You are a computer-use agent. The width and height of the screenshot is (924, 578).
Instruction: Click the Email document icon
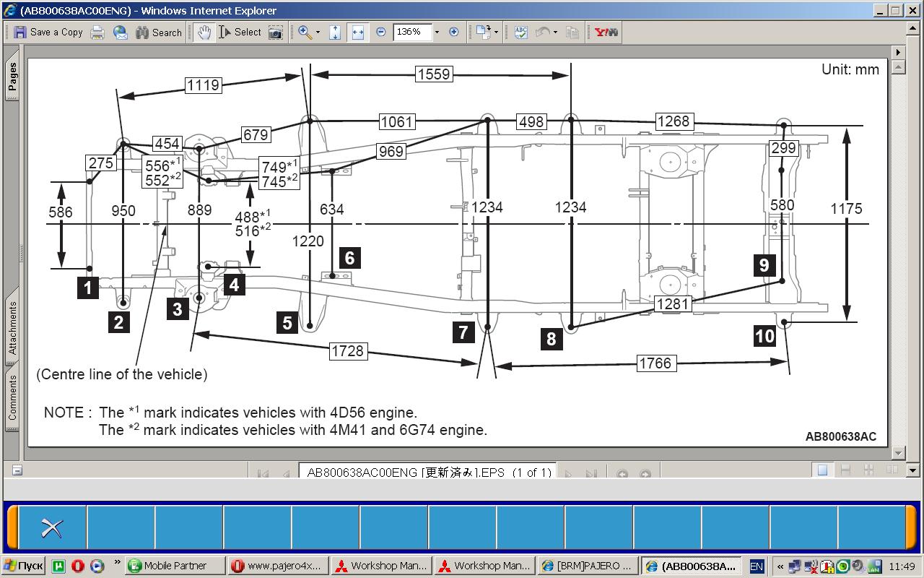(121, 32)
